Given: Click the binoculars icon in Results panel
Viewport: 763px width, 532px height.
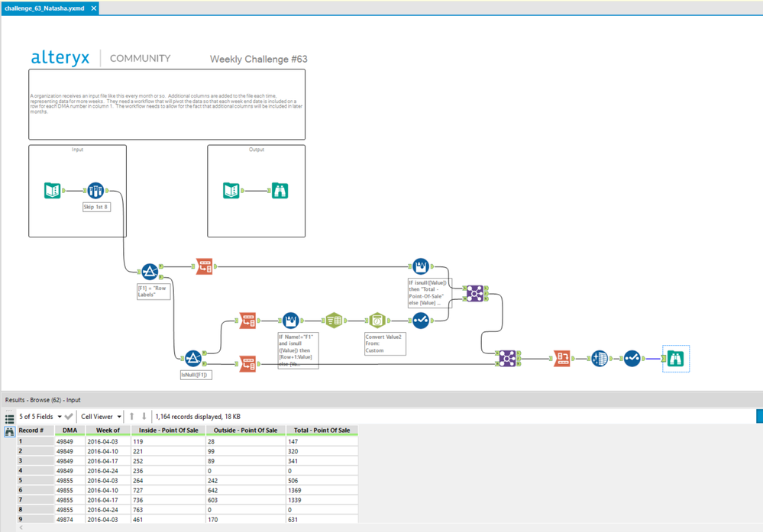Looking at the screenshot, I should [9, 431].
